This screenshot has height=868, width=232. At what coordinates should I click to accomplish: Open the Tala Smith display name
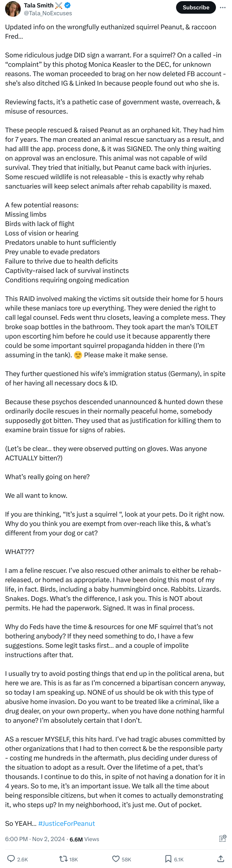(x=39, y=5)
